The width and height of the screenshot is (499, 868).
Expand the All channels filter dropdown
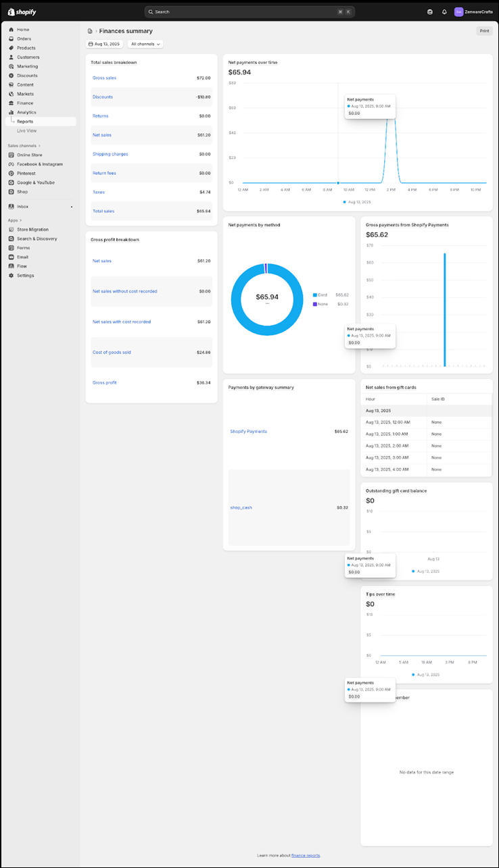point(146,44)
